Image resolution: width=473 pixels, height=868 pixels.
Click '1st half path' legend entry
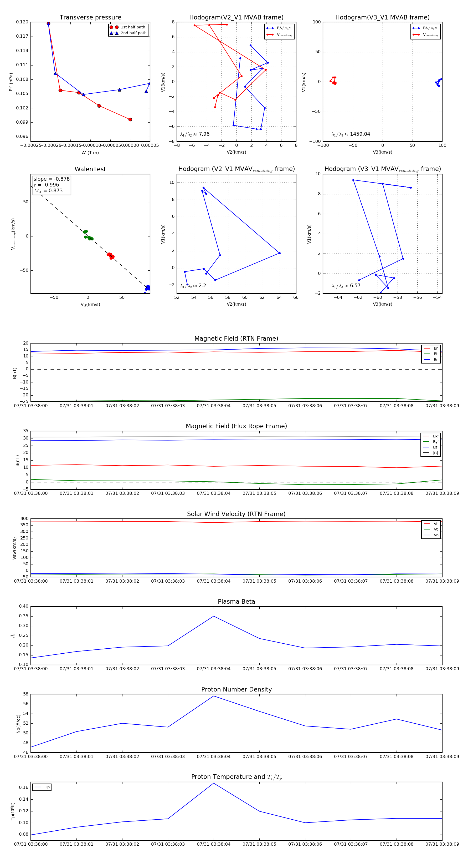128,27
